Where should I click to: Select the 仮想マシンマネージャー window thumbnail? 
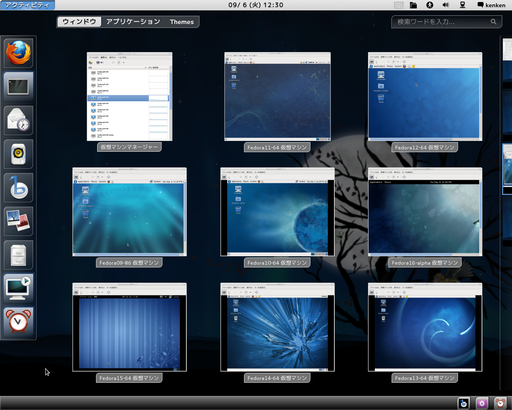tap(130, 96)
